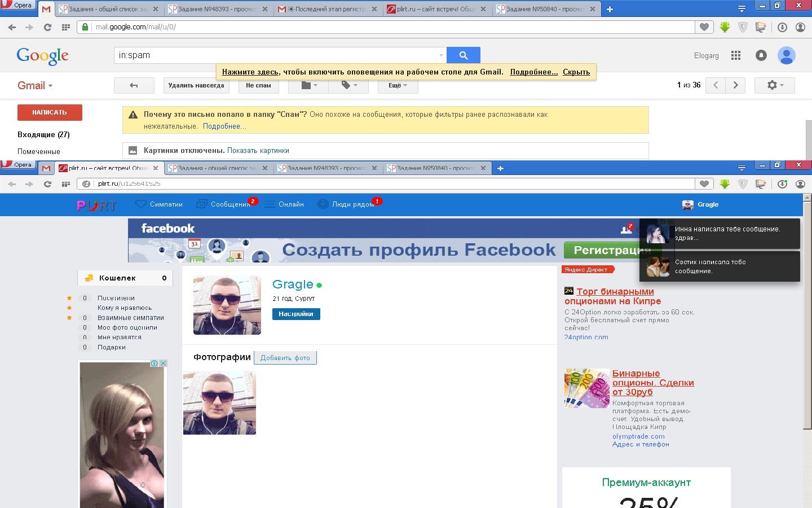Open Онлайн section on Plirt
The image size is (812, 508).
[284, 204]
